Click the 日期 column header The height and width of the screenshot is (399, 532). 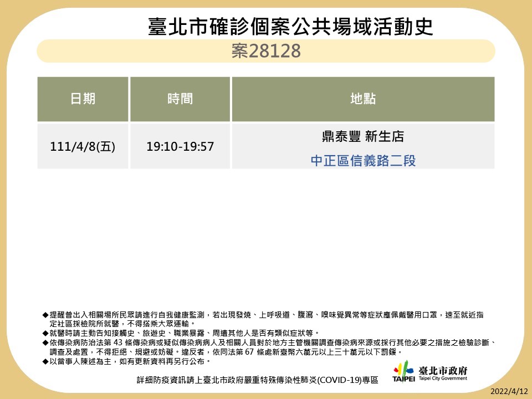pos(83,99)
